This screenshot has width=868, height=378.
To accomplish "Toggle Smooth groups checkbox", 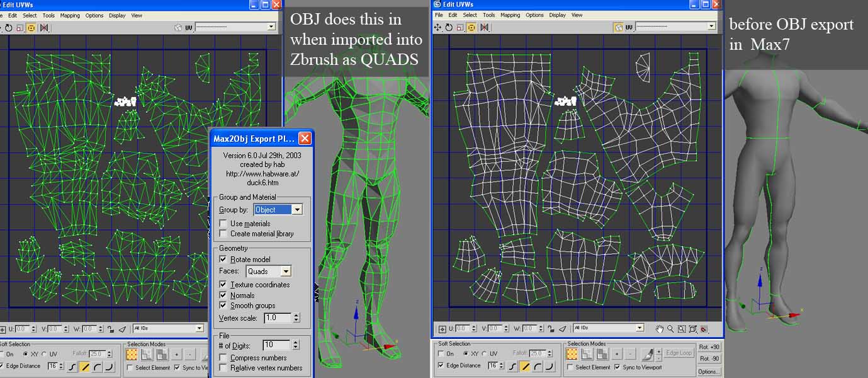I will pos(223,306).
